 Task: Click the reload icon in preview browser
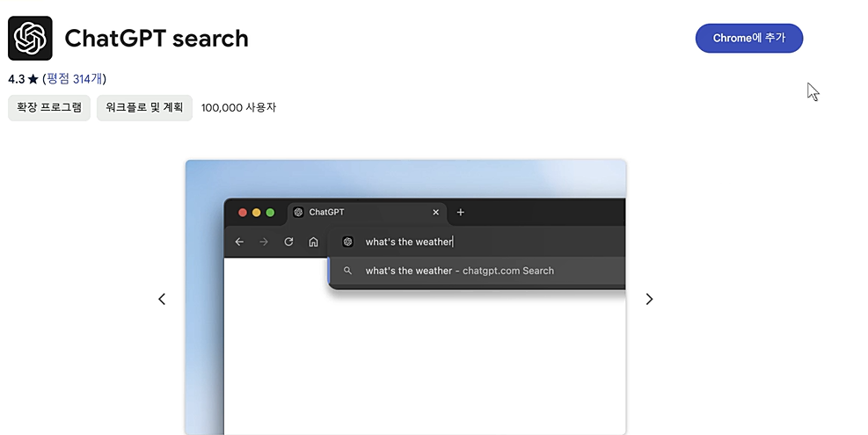288,242
